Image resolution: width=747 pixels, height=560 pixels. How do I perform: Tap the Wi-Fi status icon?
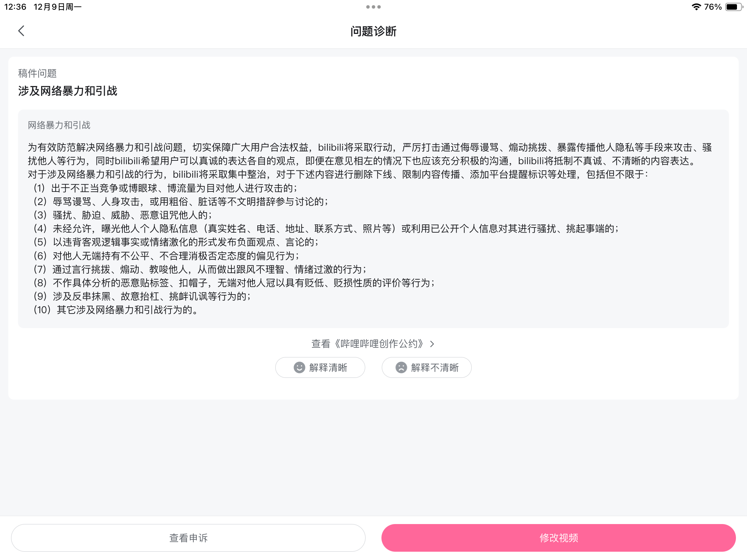(696, 7)
